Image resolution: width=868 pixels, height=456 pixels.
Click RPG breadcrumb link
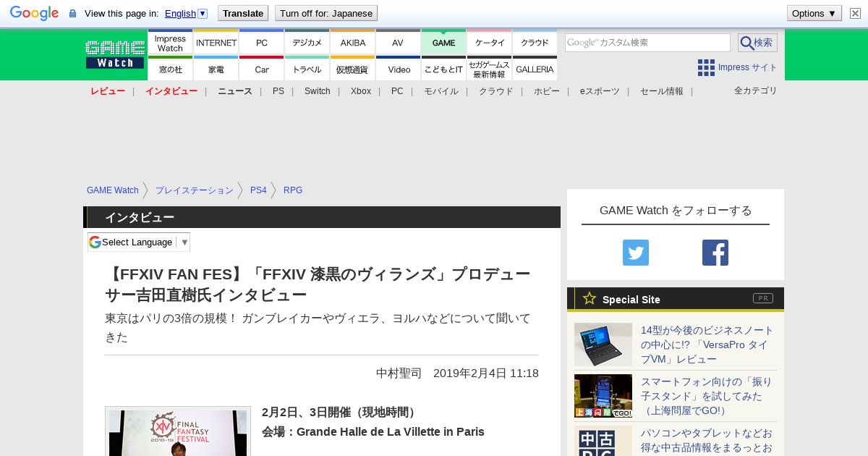[293, 190]
